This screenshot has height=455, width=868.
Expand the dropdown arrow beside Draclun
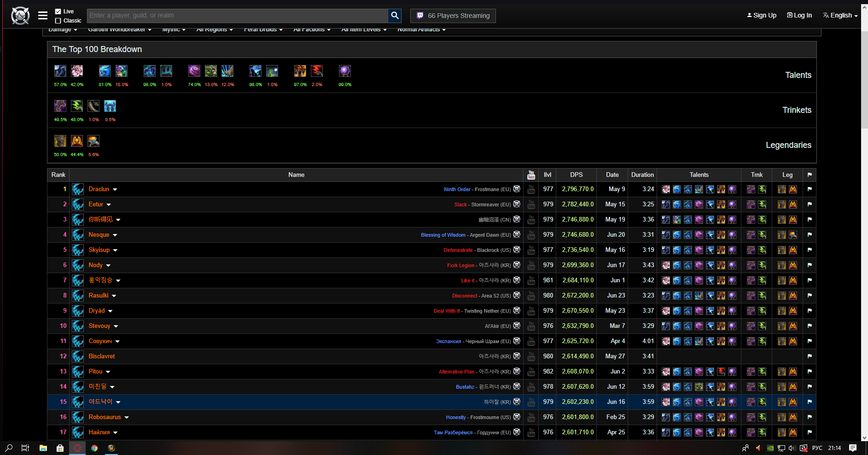[115, 190]
